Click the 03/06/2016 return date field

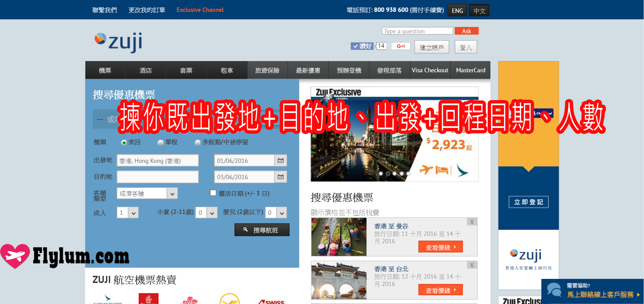(244, 177)
